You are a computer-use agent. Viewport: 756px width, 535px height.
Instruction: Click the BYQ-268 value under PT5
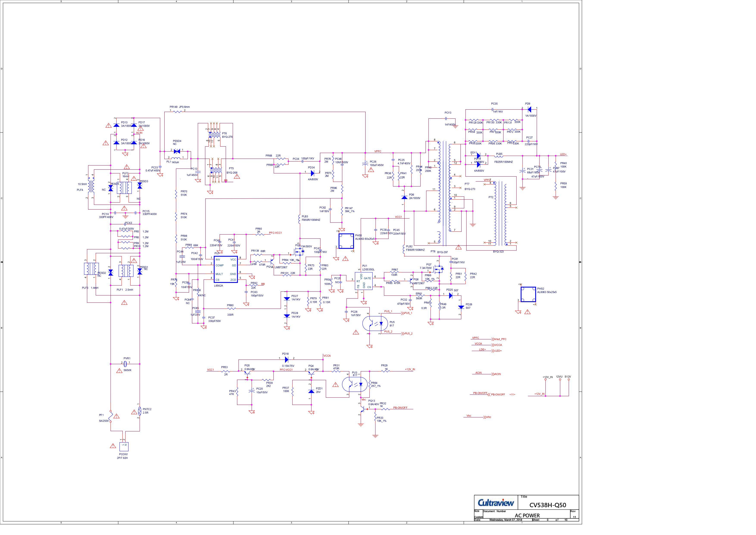232,173
